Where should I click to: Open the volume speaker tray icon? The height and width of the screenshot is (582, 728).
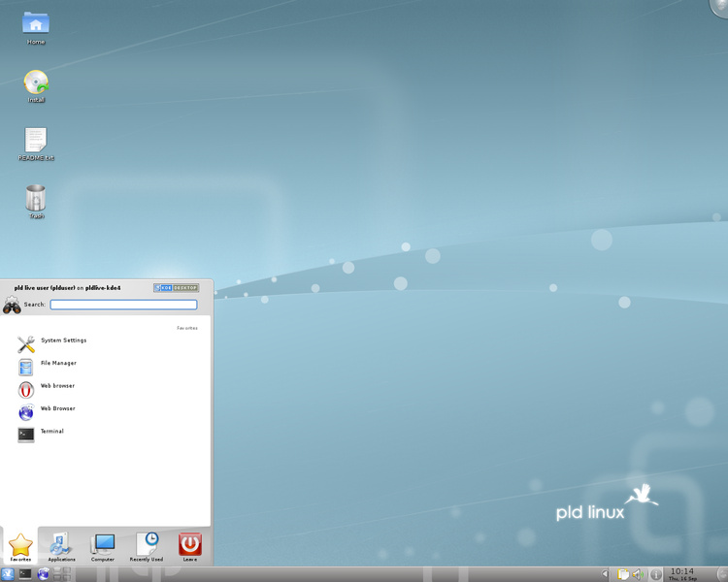[x=638, y=574]
